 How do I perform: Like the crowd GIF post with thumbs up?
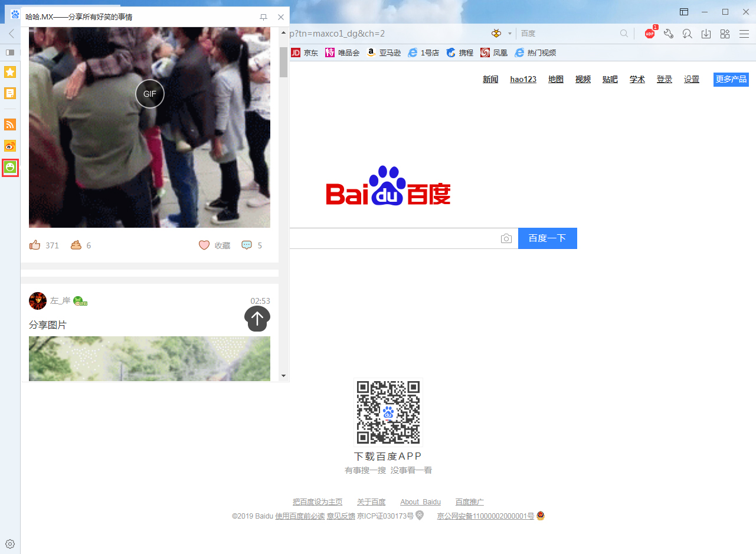coord(35,244)
